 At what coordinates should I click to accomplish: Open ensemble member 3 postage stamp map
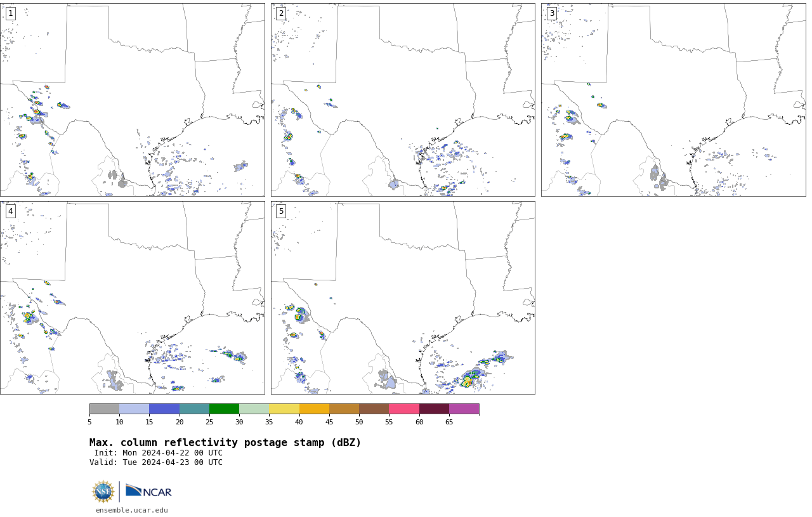pyautogui.click(x=673, y=100)
